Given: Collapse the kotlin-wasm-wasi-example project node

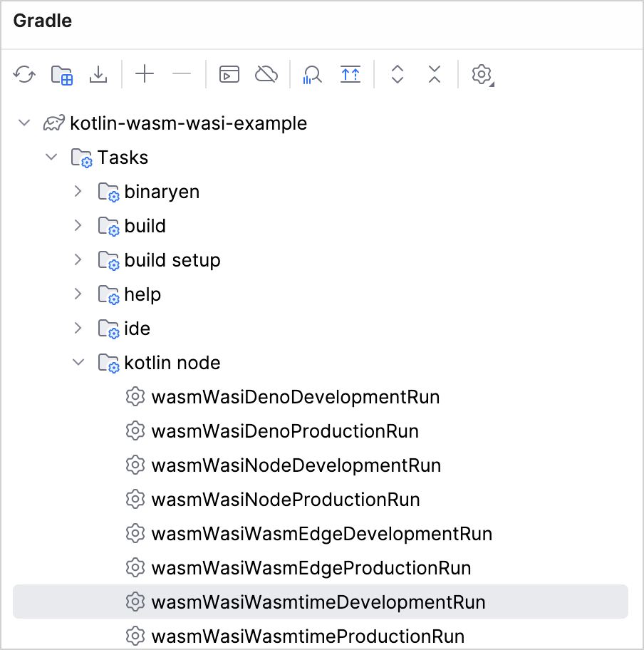Looking at the screenshot, I should tap(24, 123).
